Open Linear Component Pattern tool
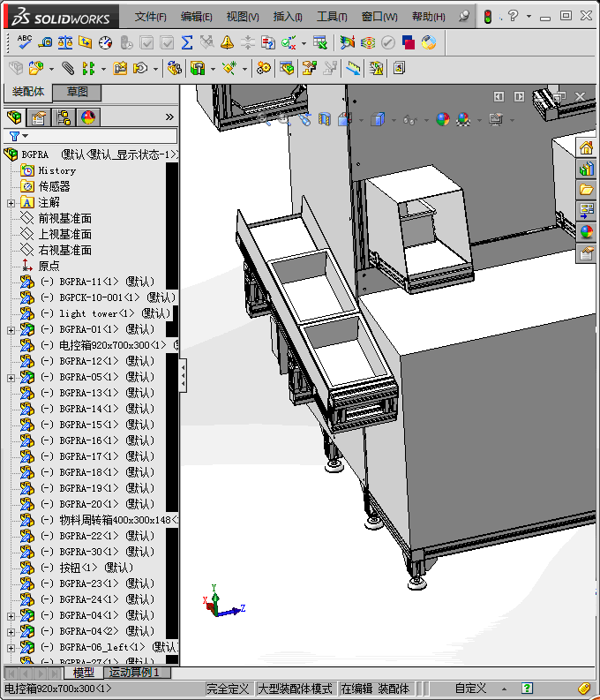 pos(88,68)
